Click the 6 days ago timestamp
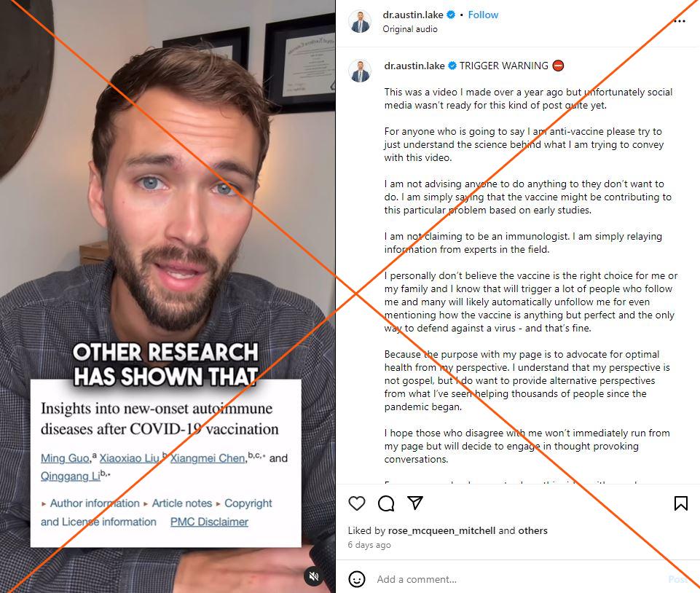 [x=369, y=545]
